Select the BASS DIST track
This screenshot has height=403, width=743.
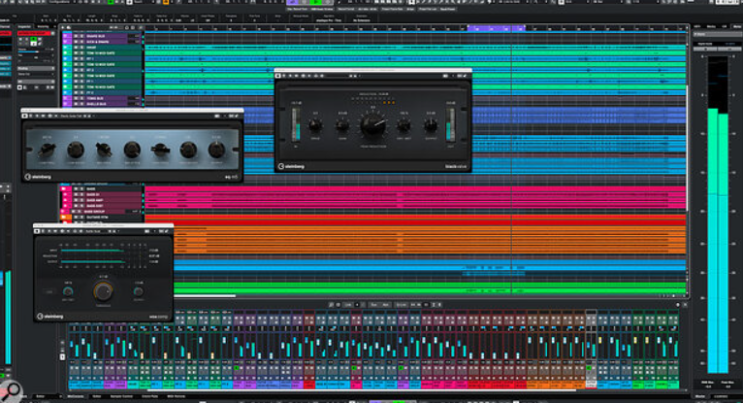click(95, 206)
